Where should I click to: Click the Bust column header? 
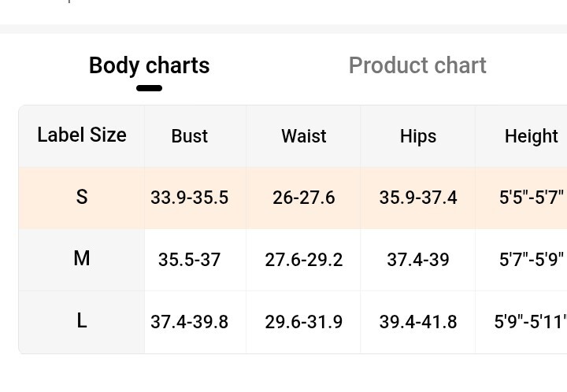tap(190, 136)
